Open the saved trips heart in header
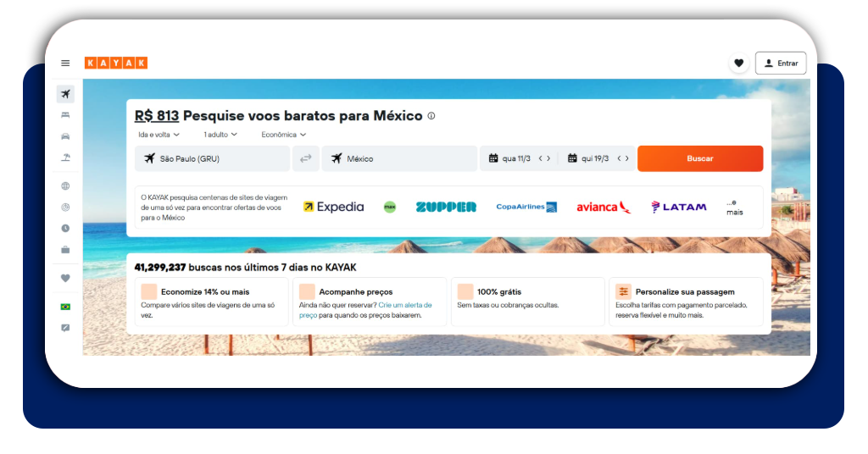 (738, 63)
